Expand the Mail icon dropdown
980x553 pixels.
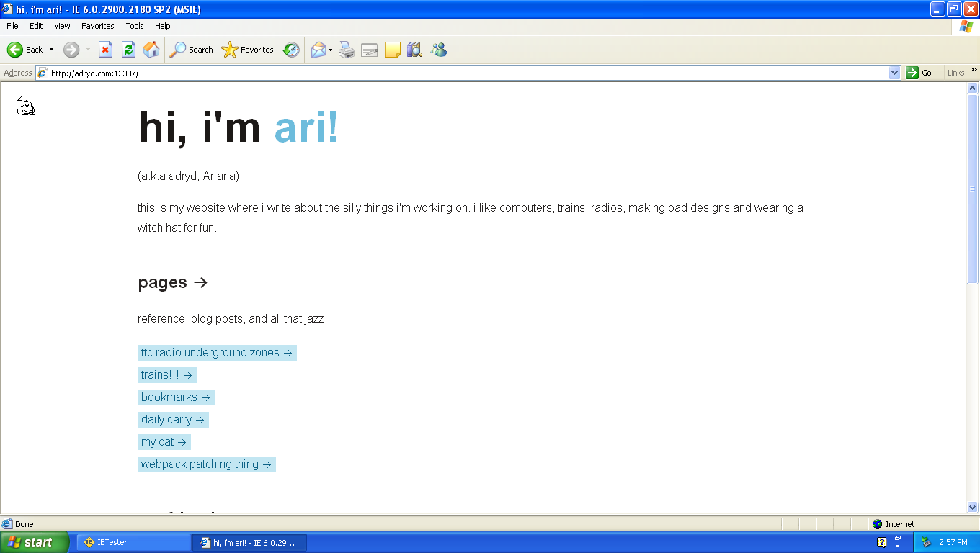329,49
